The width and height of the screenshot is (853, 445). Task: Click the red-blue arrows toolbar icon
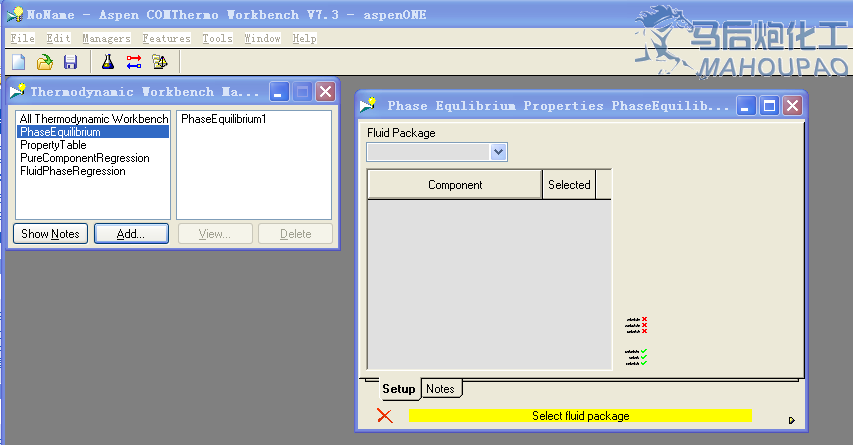(134, 62)
